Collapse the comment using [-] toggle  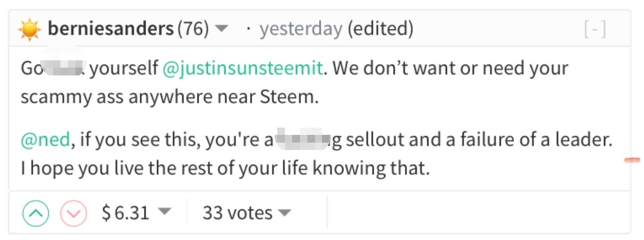pos(595,29)
